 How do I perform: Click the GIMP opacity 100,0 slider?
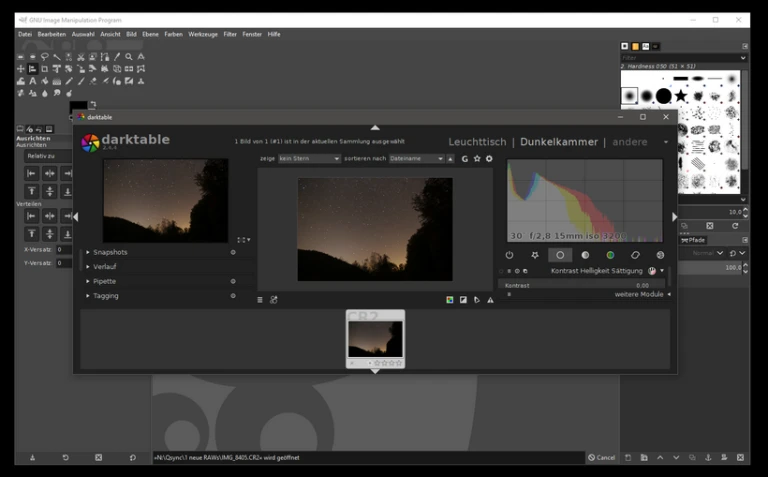[710, 267]
